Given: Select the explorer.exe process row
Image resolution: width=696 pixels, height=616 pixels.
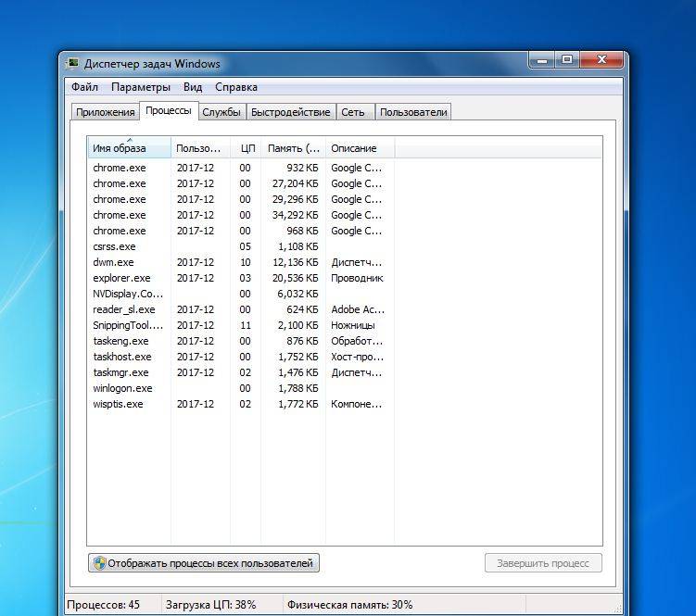Looking at the screenshot, I should 121,278.
